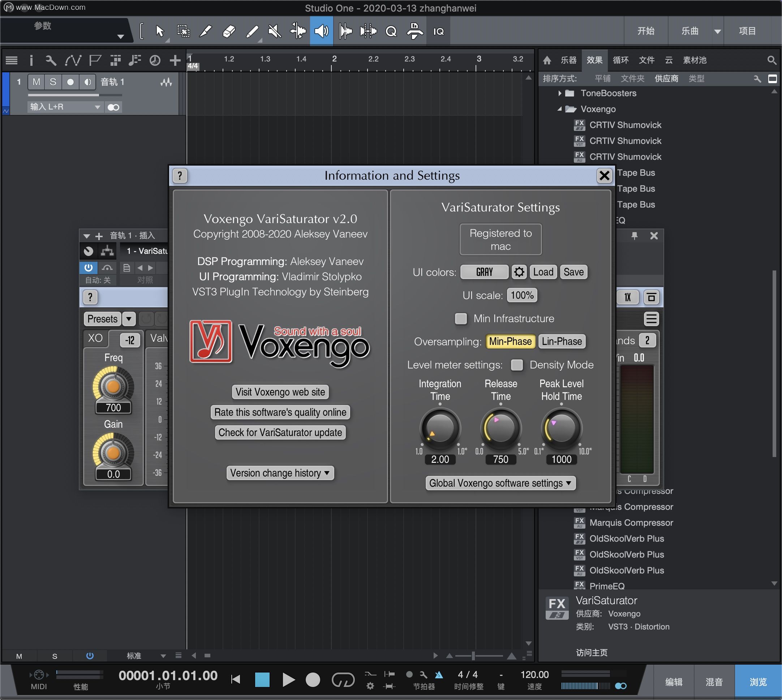782x700 pixels.
Task: Select the Bend tool
Action: pyautogui.click(x=298, y=31)
